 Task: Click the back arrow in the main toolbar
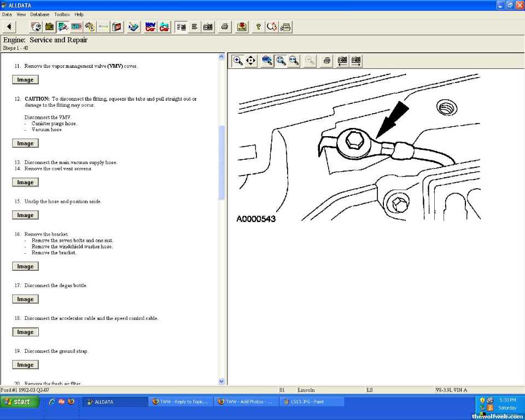10,26
